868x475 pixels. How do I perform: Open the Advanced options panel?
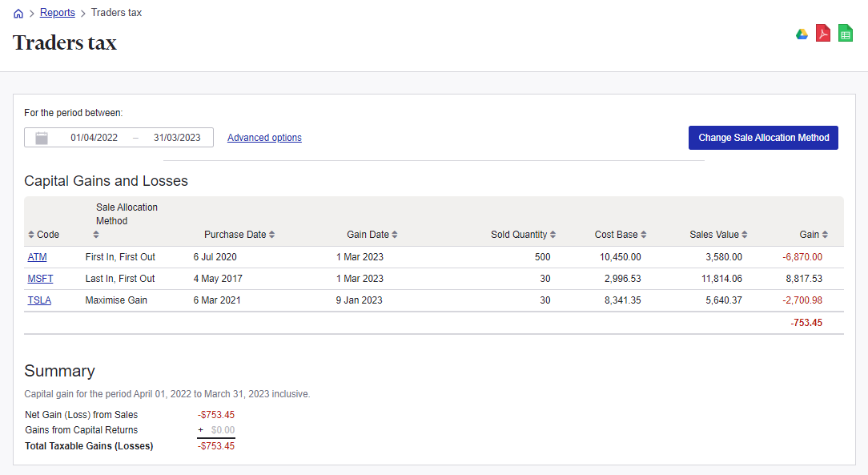coord(264,137)
